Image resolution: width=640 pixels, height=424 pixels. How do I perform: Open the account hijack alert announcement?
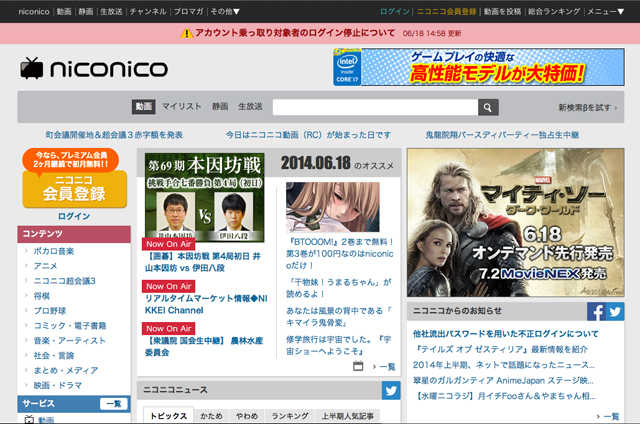[295, 33]
